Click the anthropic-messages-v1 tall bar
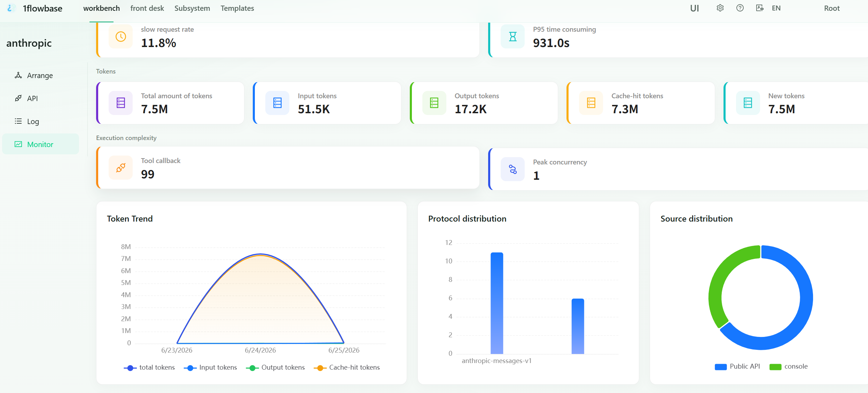This screenshot has height=393, width=868. click(x=497, y=303)
